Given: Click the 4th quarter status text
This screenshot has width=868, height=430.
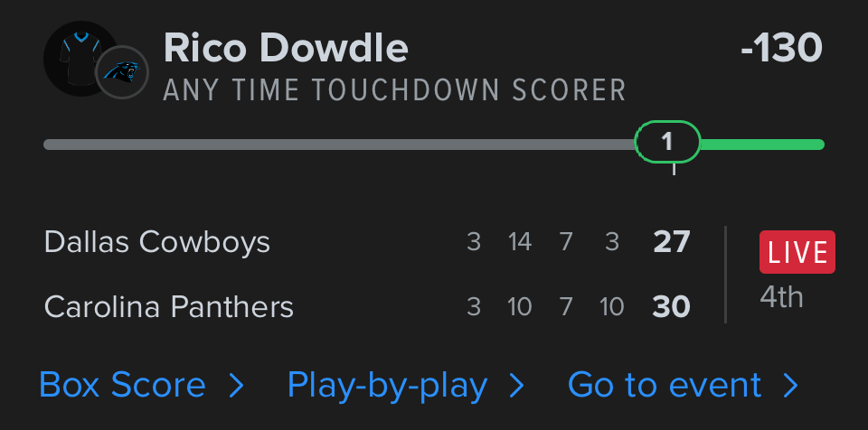Looking at the screenshot, I should (781, 296).
